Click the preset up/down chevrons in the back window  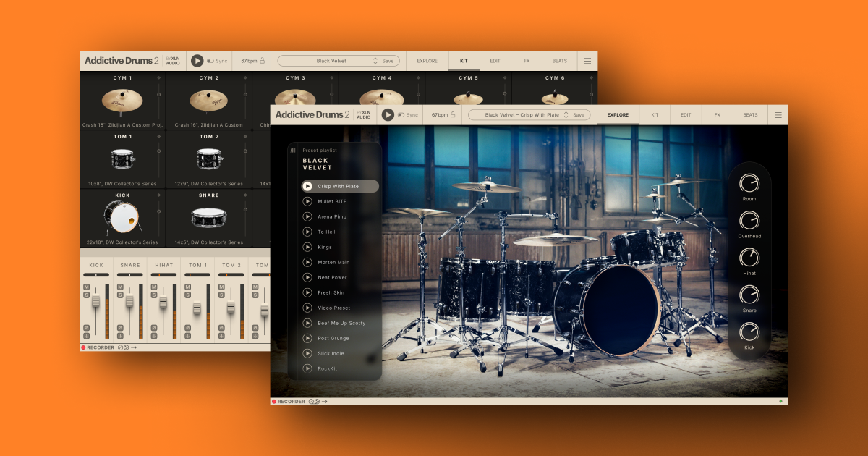tap(375, 61)
